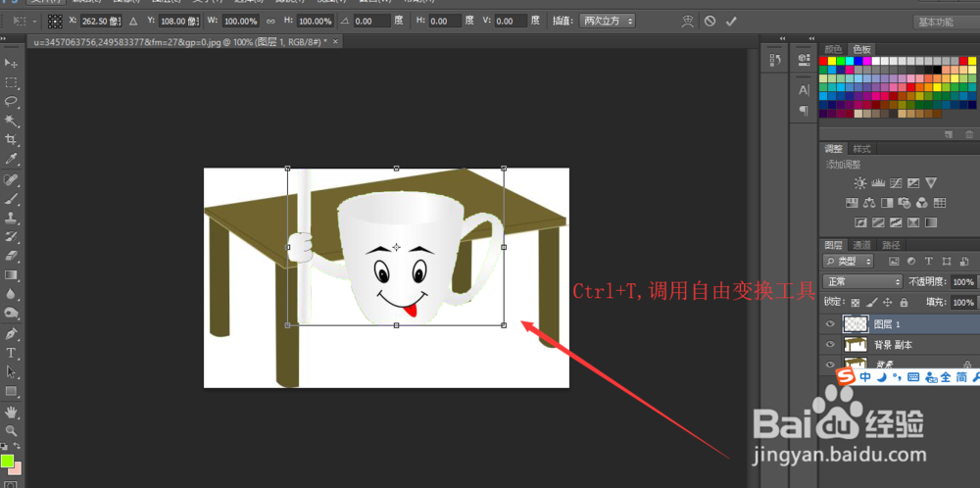980x488 pixels.
Task: Open the Character panel icon
Action: click(804, 90)
